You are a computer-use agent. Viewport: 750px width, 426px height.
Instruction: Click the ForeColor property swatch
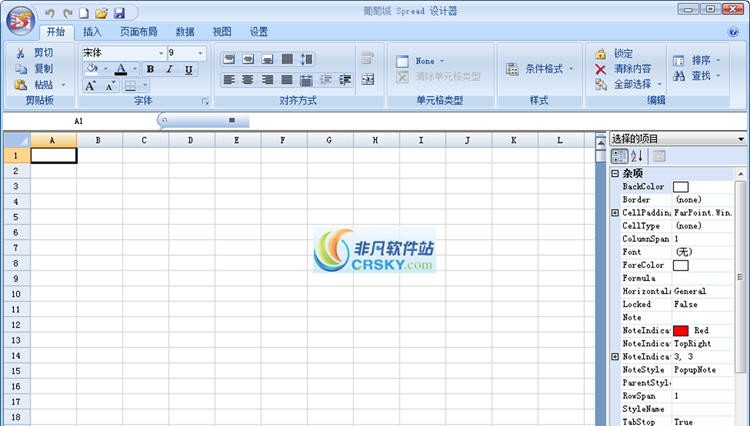pyautogui.click(x=680, y=265)
